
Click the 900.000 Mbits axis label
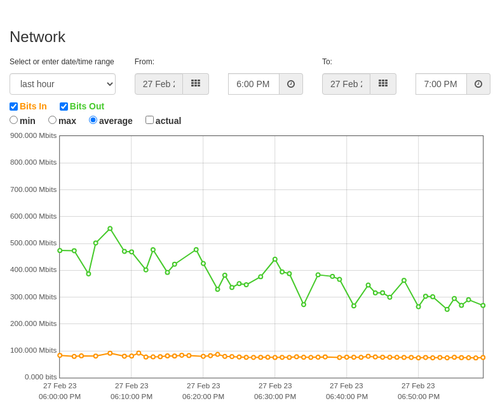(x=33, y=136)
